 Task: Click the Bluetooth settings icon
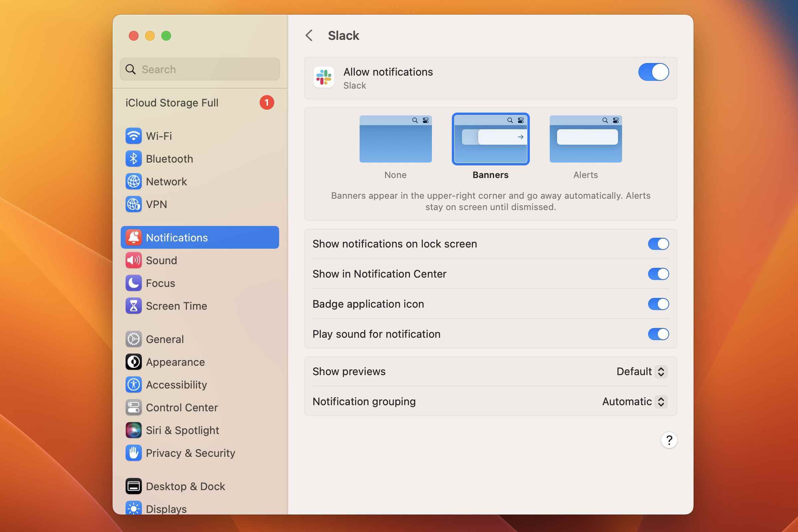[132, 159]
